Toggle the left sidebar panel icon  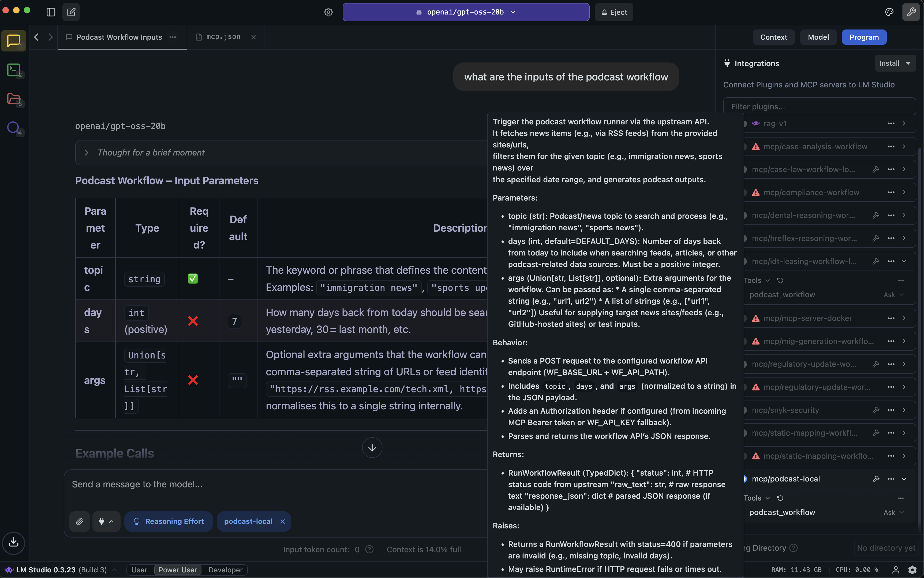click(x=51, y=12)
